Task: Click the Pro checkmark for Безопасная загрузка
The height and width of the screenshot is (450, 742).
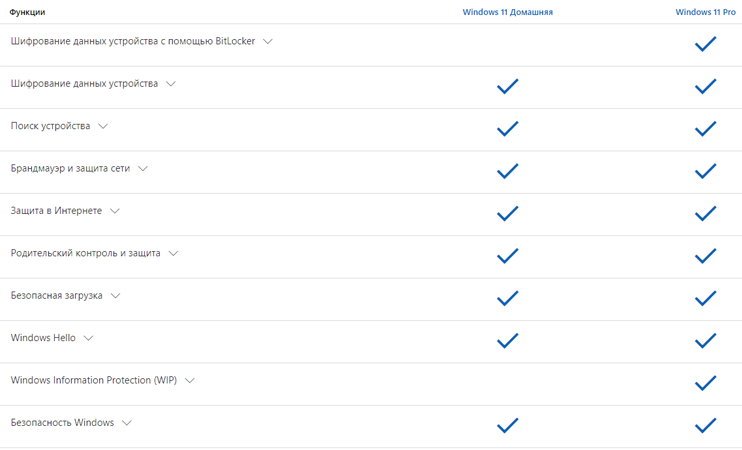Action: (x=705, y=298)
